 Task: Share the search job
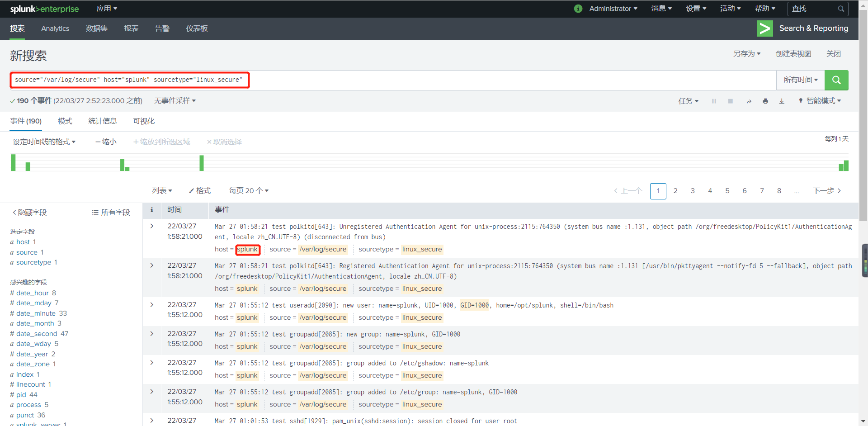[749, 101]
